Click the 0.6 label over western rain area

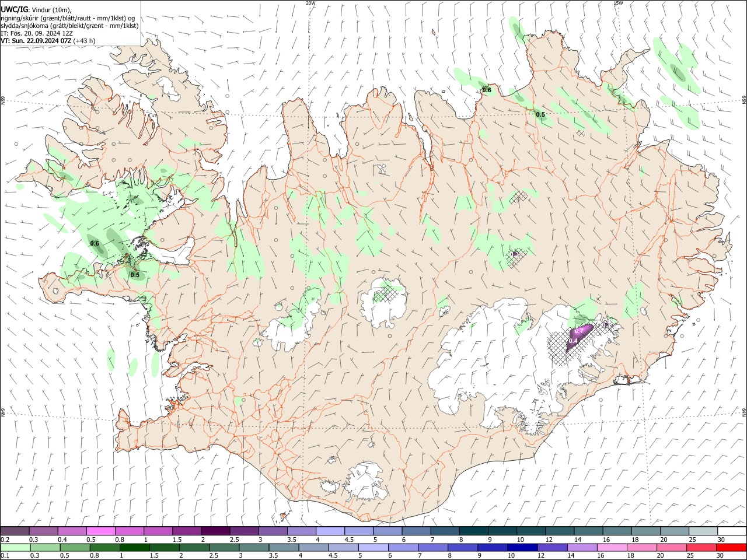point(95,243)
